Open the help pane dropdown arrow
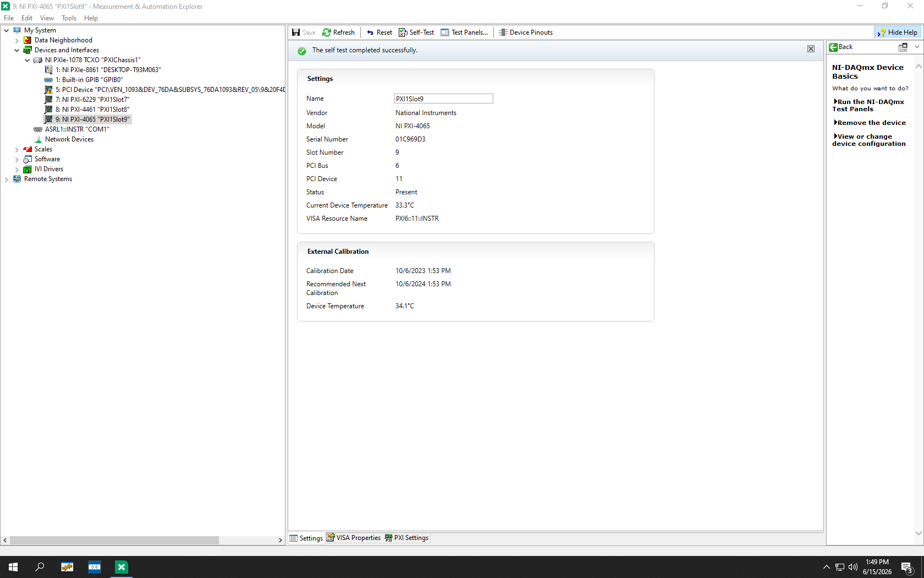 pyautogui.click(x=917, y=47)
